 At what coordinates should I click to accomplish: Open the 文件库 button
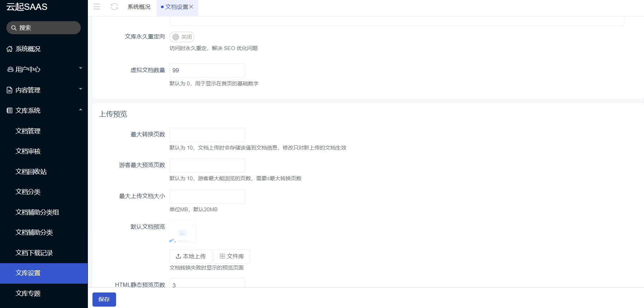(232, 256)
